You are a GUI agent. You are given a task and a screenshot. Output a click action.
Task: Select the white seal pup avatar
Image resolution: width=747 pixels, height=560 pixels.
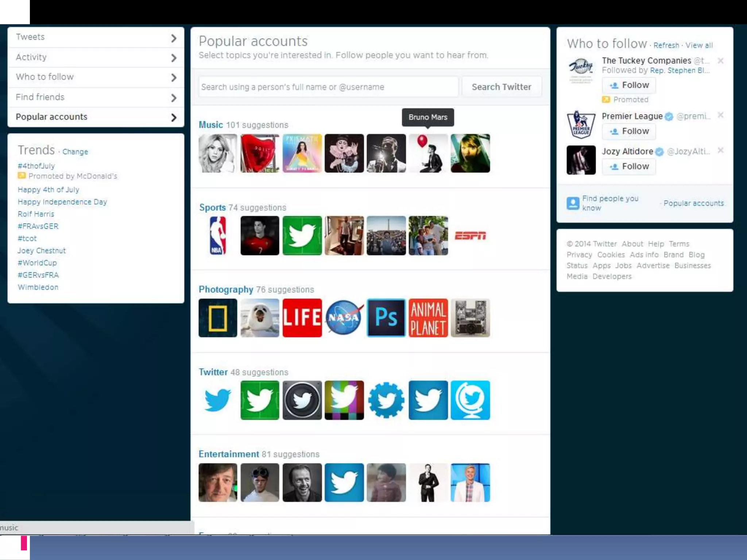click(260, 318)
